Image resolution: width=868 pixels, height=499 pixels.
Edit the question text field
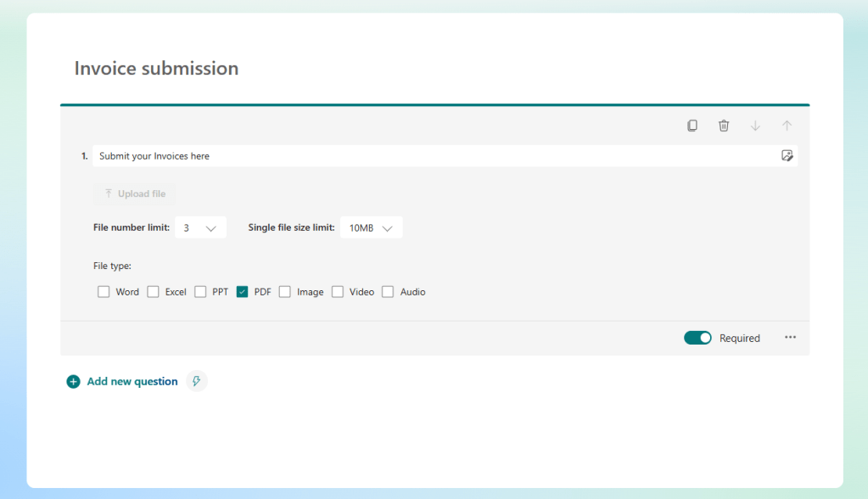tap(339, 155)
